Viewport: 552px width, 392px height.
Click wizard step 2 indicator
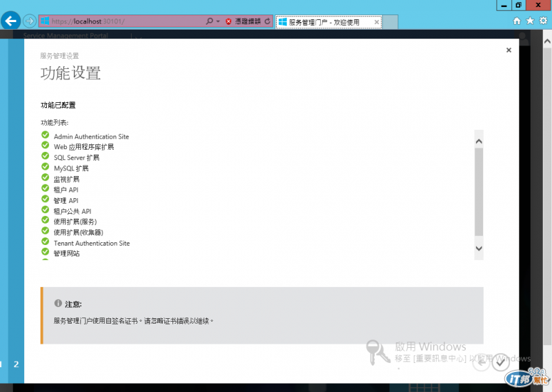coord(16,364)
